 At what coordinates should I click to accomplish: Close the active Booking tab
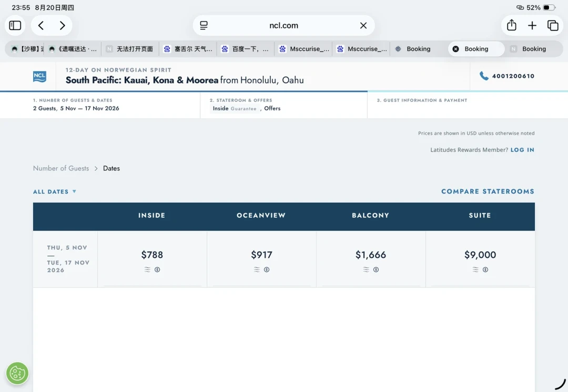pos(455,49)
